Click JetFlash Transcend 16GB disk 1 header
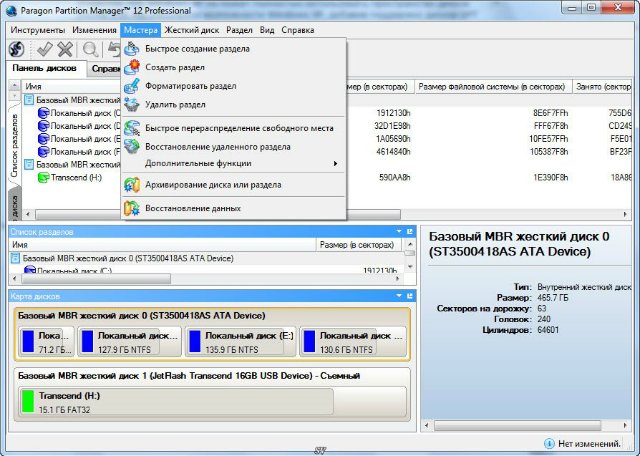Screen dimensions: 640x456 189,376
